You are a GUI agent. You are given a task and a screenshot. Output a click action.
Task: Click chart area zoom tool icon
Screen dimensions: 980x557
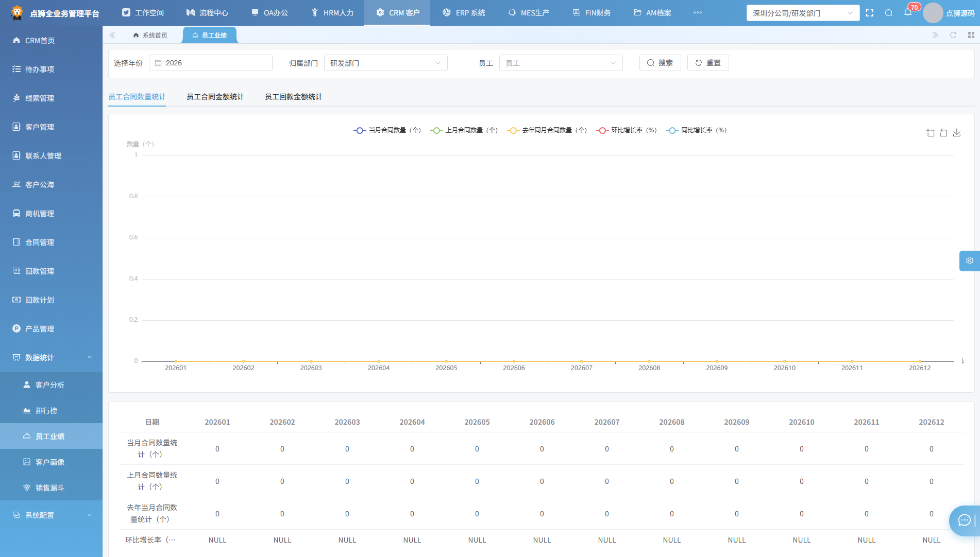931,133
